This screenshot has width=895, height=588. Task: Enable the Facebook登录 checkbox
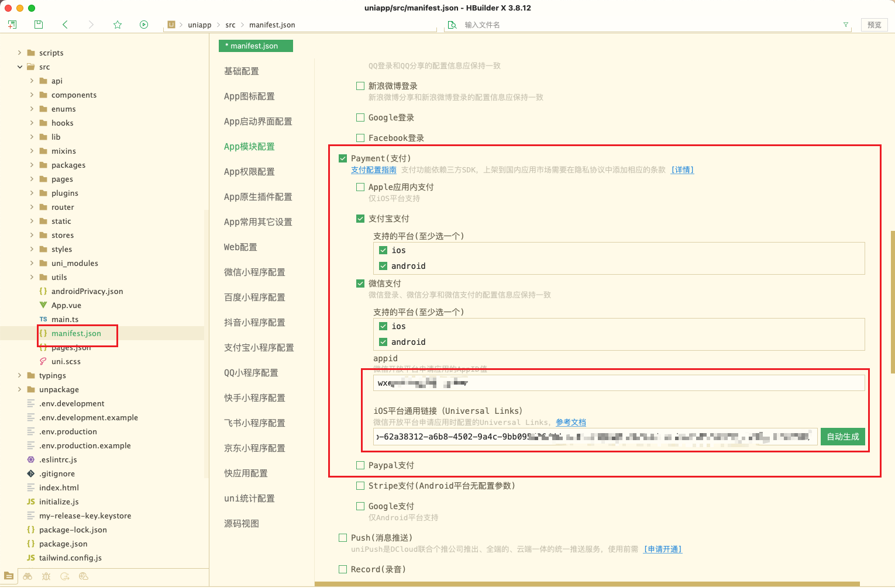pos(360,138)
